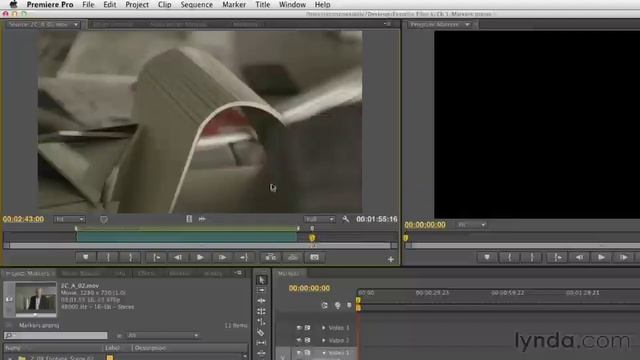Screen dimensions: 640x360
Task: Open Source monitor wrench settings
Action: point(346,219)
